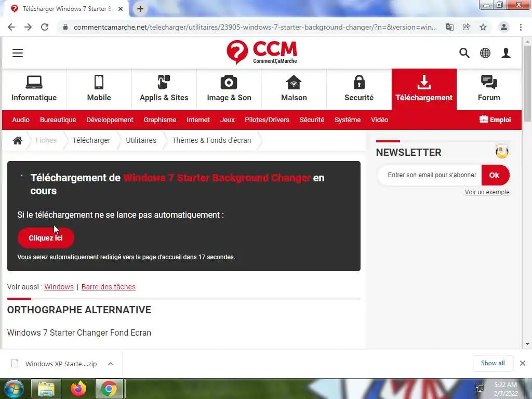This screenshot has height=399, width=532.
Task: Click the taskbar clock
Action: [x=506, y=389]
